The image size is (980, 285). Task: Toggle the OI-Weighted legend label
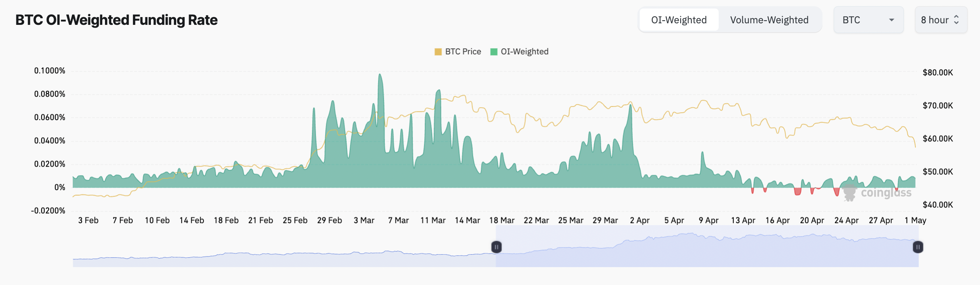524,52
